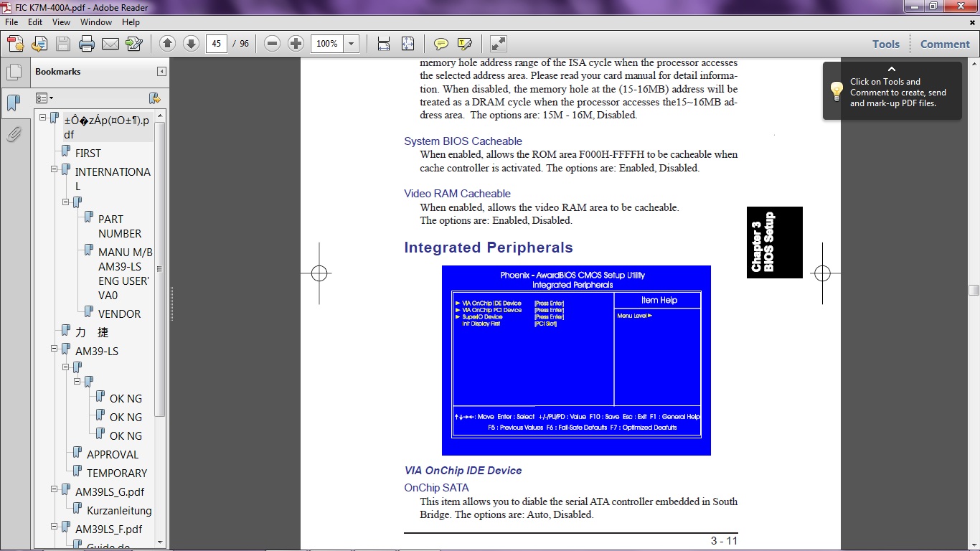Image resolution: width=980 pixels, height=551 pixels.
Task: Collapse the INTERNATIONAL bookmark node
Action: click(55, 169)
